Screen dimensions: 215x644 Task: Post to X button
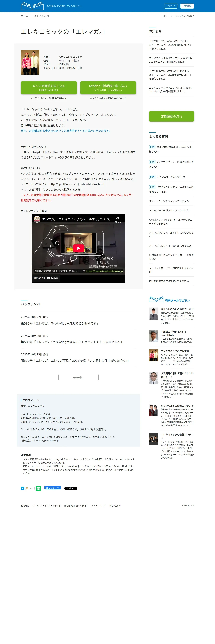(x=71, y=488)
